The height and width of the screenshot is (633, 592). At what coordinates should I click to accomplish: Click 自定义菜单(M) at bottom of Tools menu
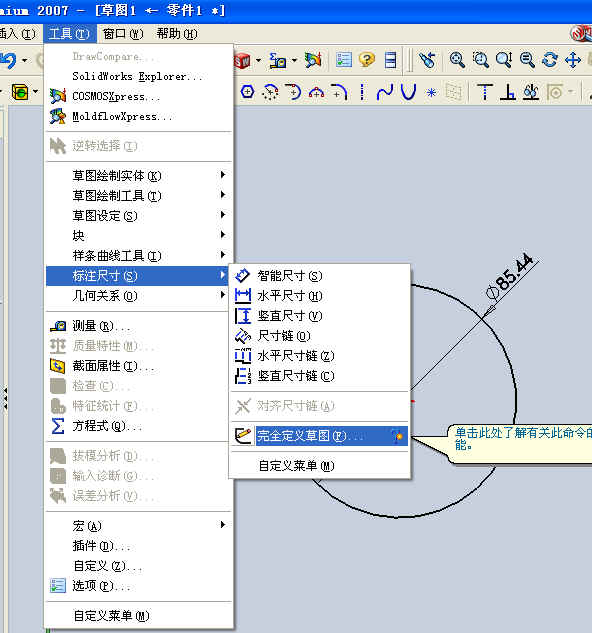click(x=139, y=616)
